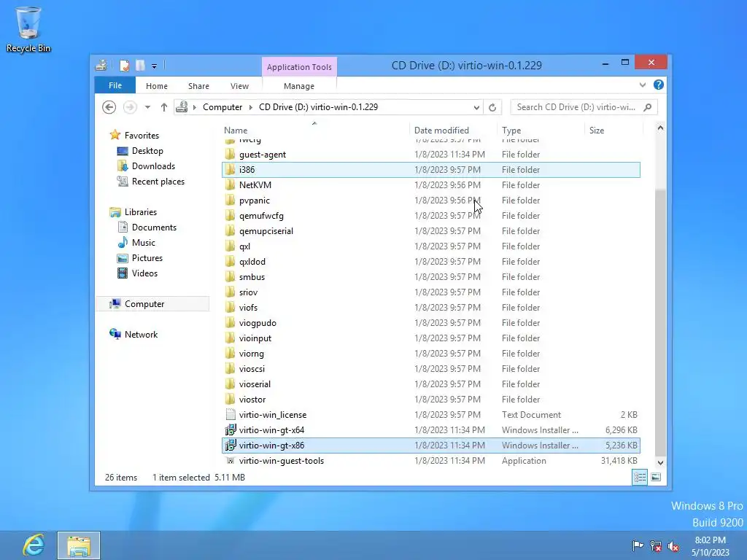Click Computer in the address breadcrumb

click(x=222, y=107)
